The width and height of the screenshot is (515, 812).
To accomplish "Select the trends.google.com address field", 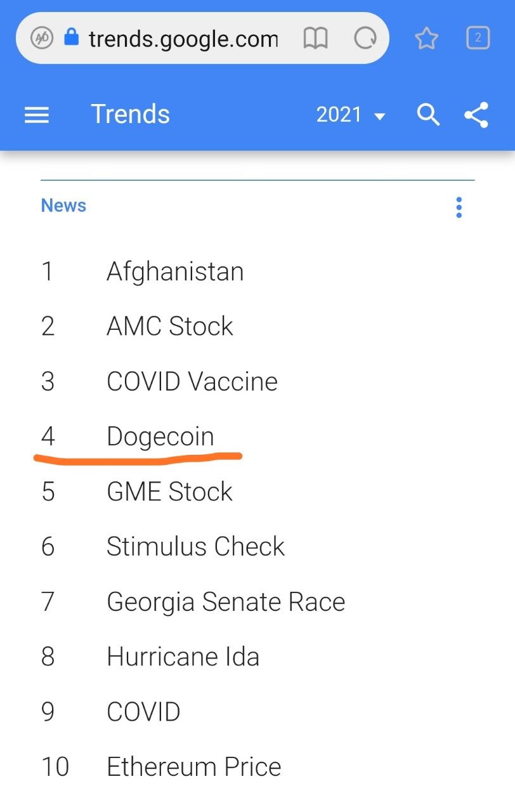I will pos(183,39).
